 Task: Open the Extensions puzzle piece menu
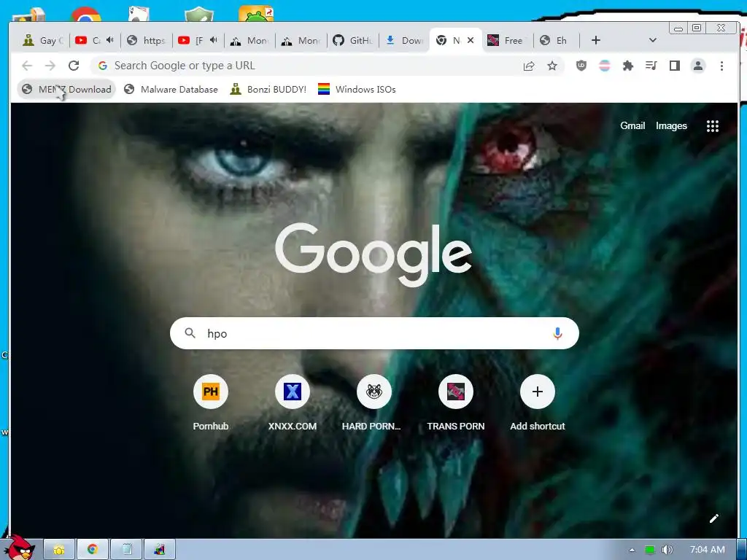click(628, 66)
